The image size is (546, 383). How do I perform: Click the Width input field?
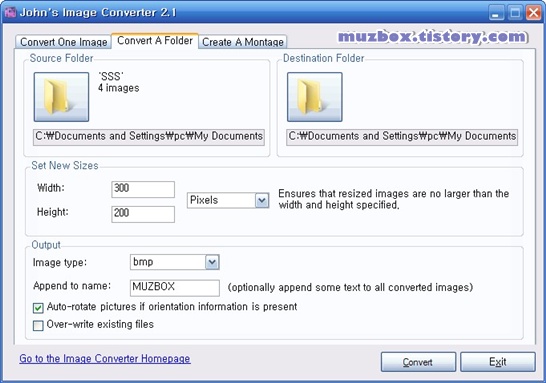(x=143, y=189)
